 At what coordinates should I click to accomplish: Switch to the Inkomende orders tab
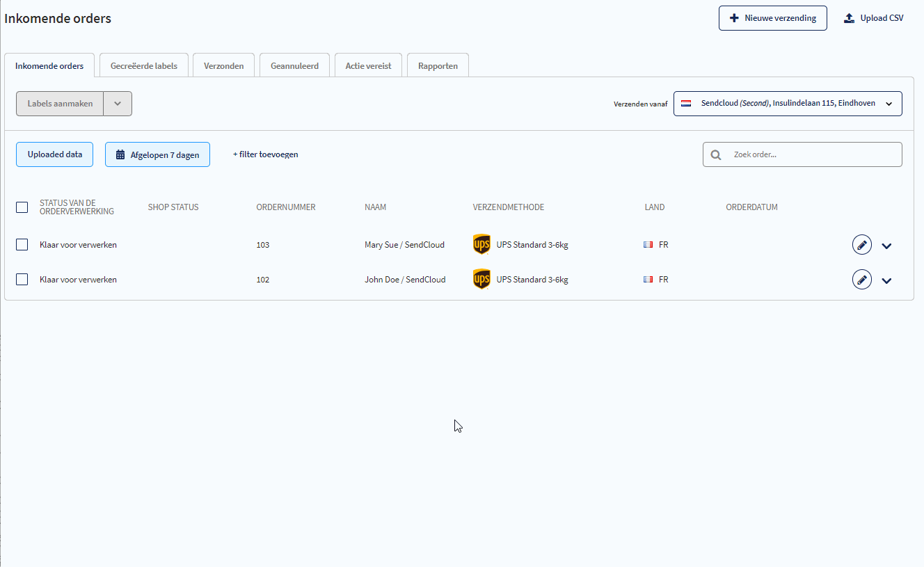tap(49, 66)
